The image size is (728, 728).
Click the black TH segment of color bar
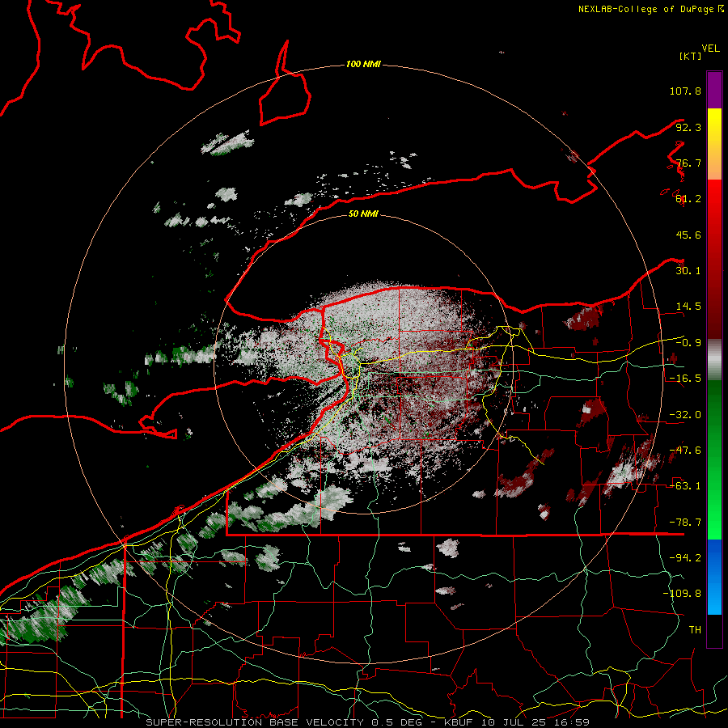714,631
